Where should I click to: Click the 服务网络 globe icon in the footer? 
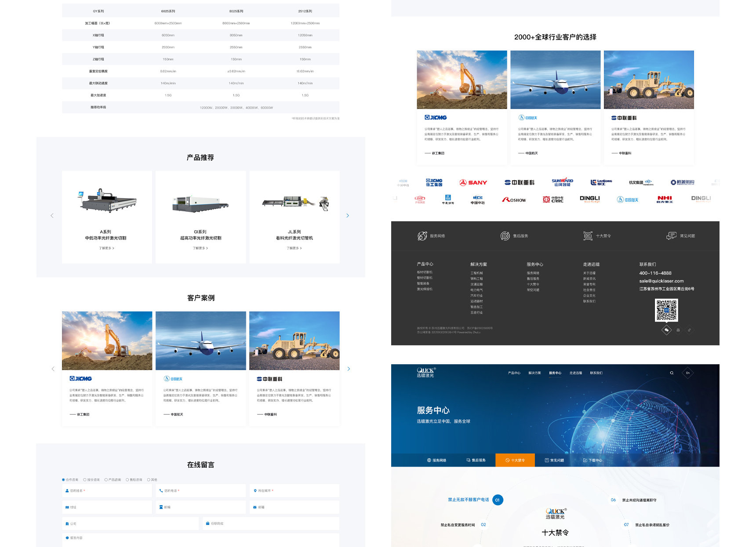[422, 236]
